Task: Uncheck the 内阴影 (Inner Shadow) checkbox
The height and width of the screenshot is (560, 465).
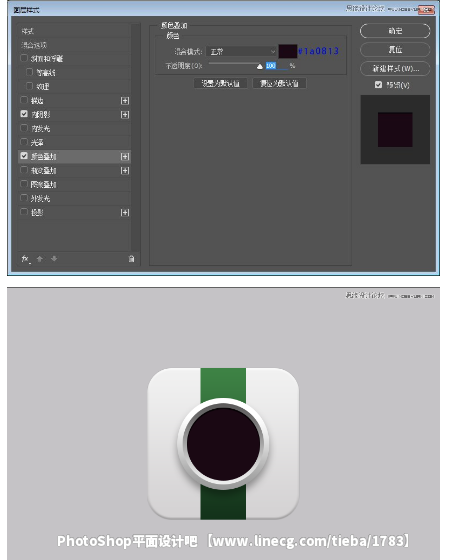Action: tap(24, 114)
